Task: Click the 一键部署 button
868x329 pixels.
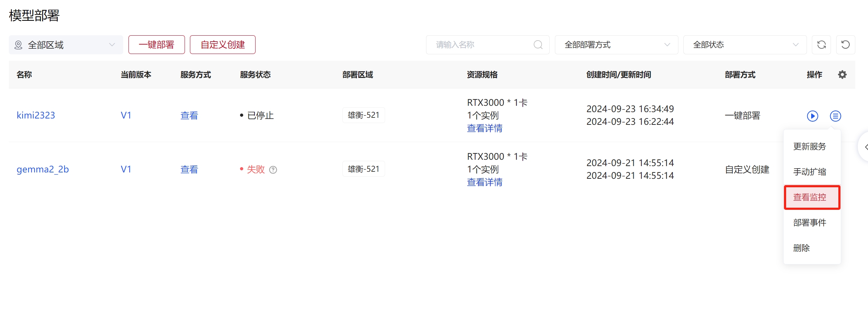Action: pos(156,45)
